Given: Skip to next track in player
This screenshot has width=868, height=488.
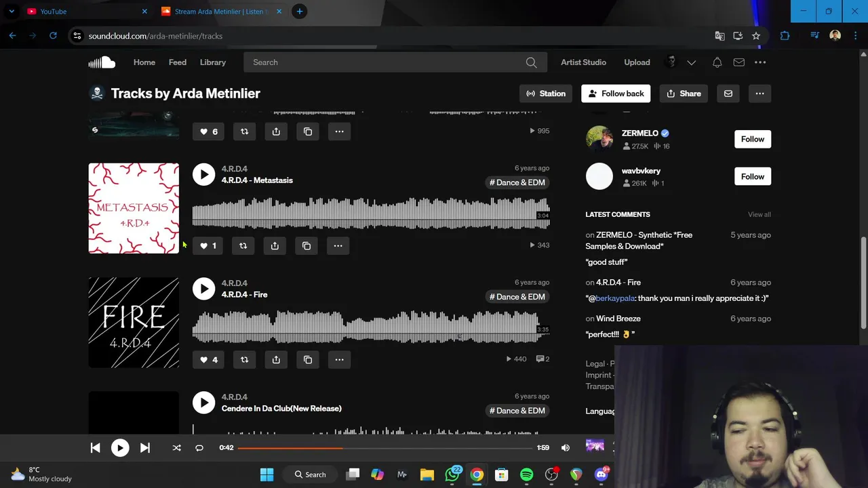Looking at the screenshot, I should pyautogui.click(x=144, y=447).
